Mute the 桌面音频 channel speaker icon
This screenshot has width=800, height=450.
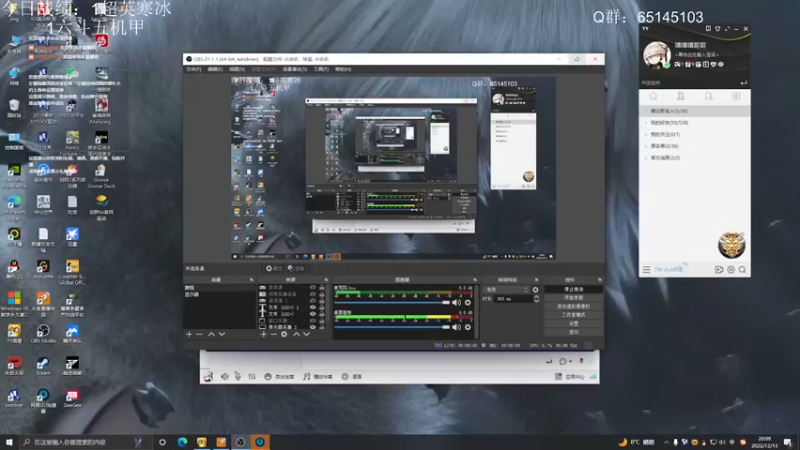pos(456,327)
